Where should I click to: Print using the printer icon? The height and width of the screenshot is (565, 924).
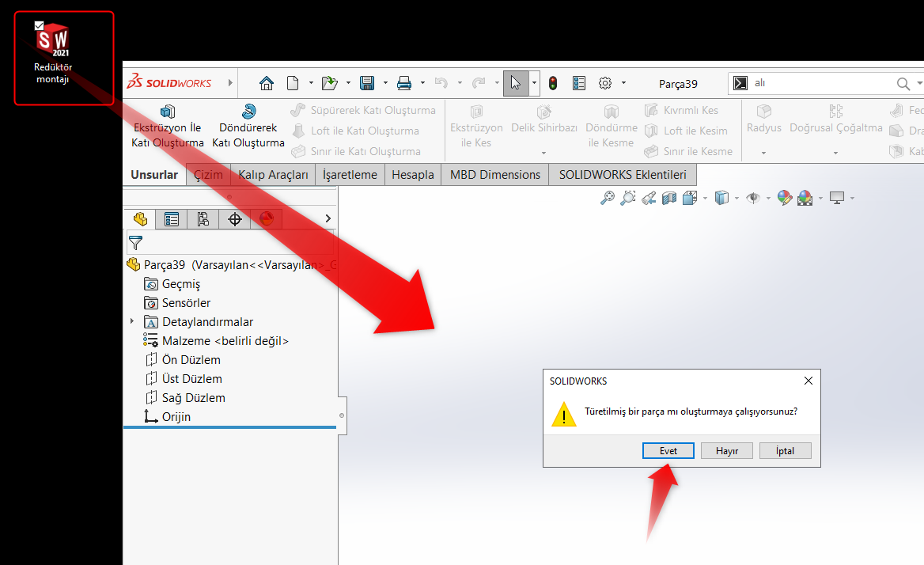pos(404,83)
